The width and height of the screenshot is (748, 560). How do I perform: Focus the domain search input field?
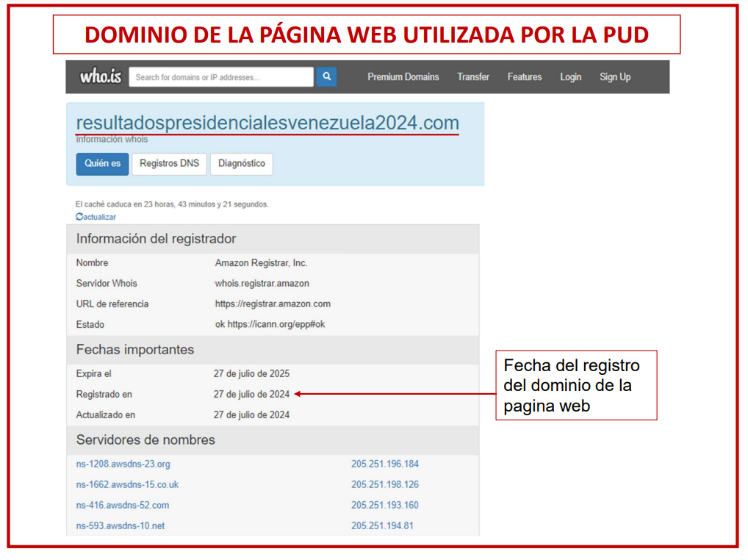click(221, 77)
